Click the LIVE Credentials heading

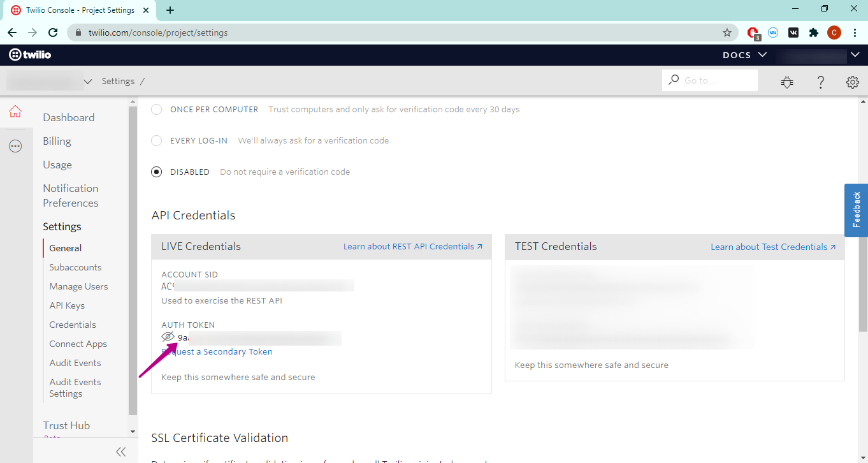201,246
